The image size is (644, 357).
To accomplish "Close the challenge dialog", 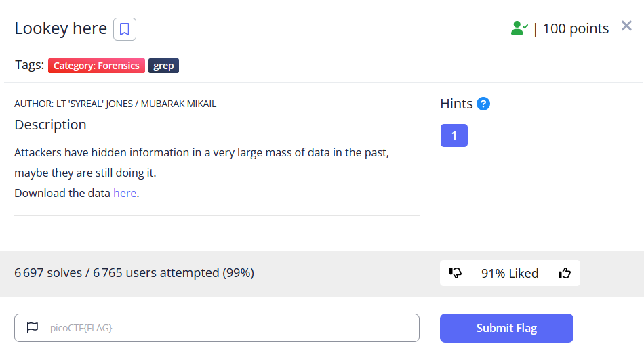I will click(626, 26).
